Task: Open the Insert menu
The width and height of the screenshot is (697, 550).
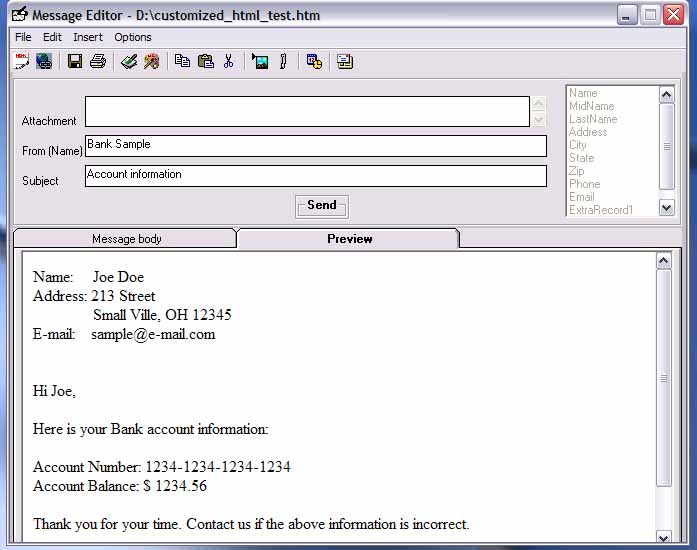Action: click(x=88, y=37)
